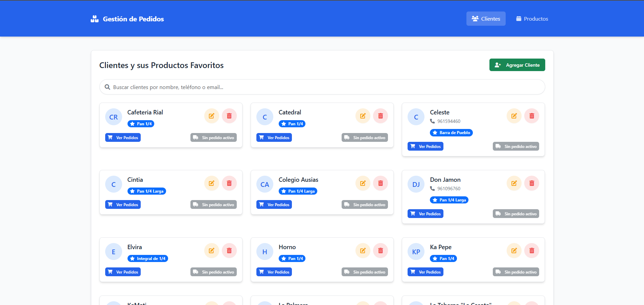Click Ver Pedidos on the Horno card
This screenshot has height=305, width=644.
(x=274, y=272)
